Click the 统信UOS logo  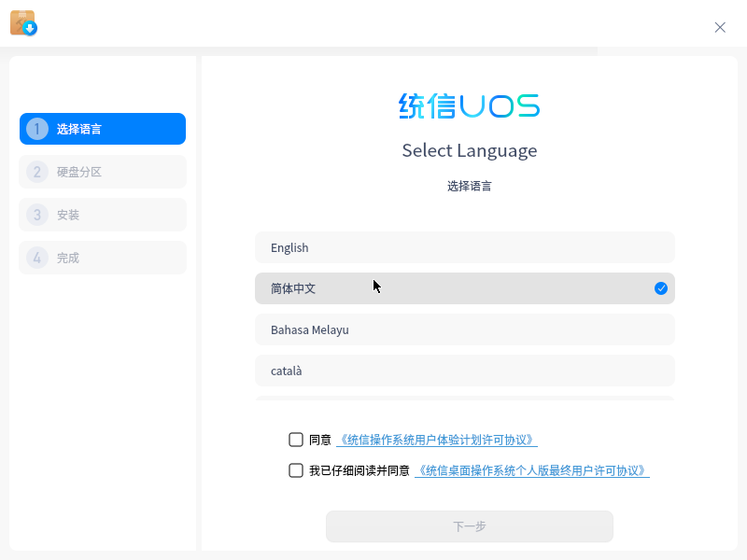[x=470, y=105]
